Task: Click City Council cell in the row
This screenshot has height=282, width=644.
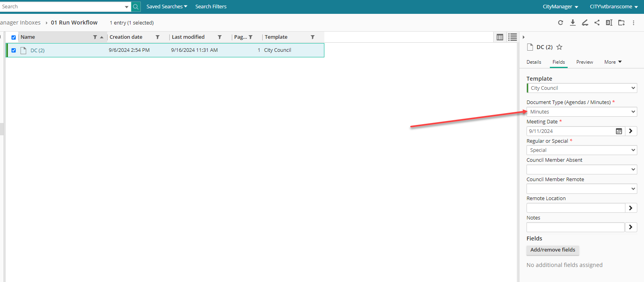Action: tap(277, 50)
